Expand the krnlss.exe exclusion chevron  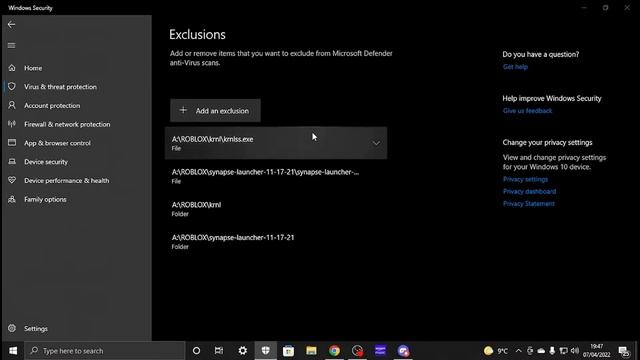[376, 143]
